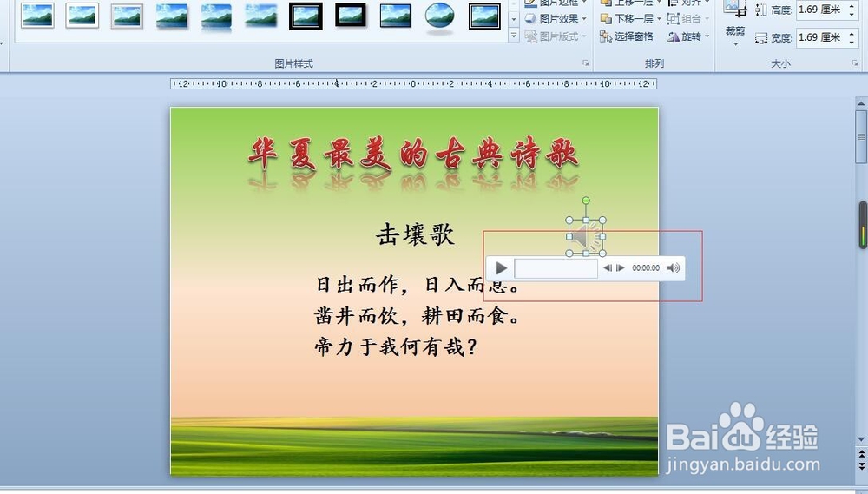
Task: Play the audio clip
Action: [x=501, y=268]
